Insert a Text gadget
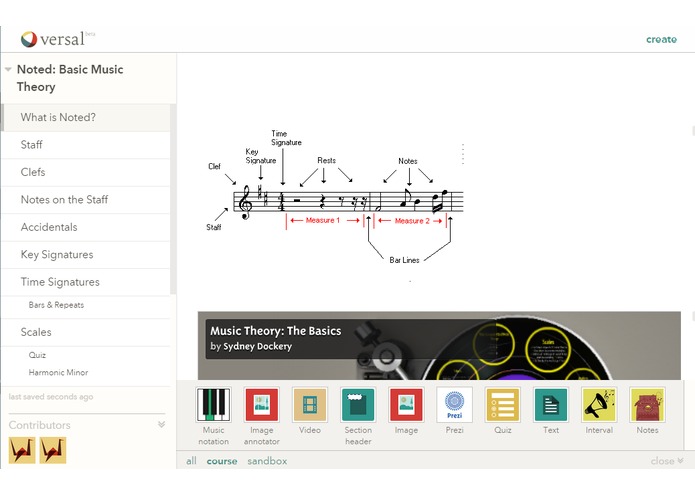Image resolution: width=695 pixels, height=494 pixels. pos(551,404)
